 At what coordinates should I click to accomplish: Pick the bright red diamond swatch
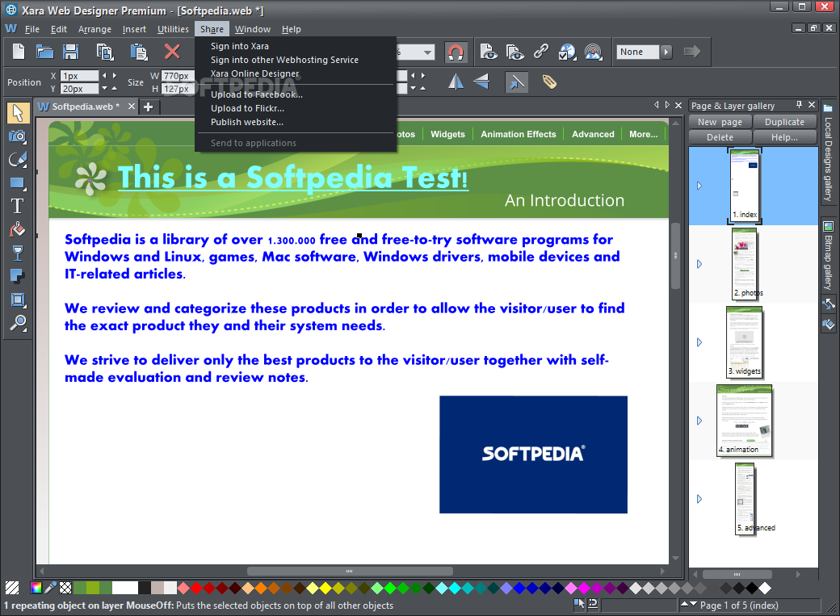point(196,588)
